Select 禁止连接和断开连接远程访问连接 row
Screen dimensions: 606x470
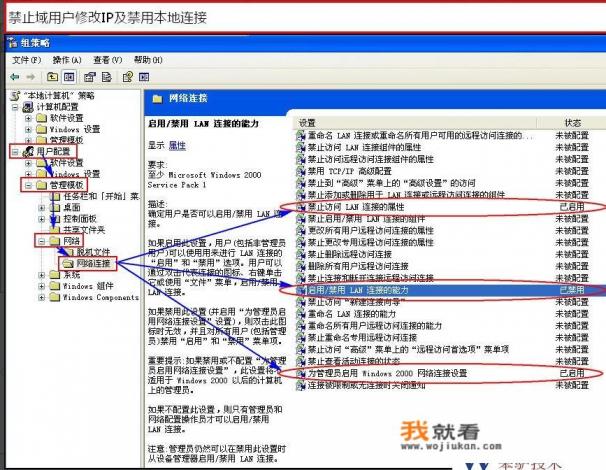pos(443,278)
